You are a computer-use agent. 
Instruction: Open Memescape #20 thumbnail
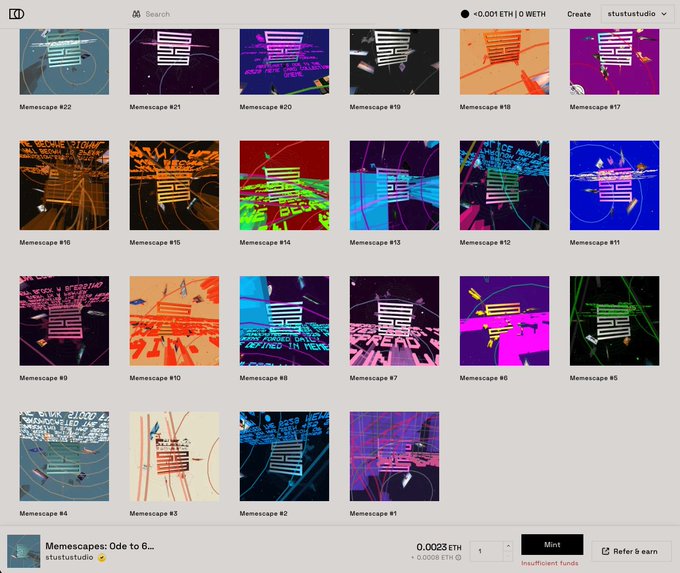click(284, 62)
